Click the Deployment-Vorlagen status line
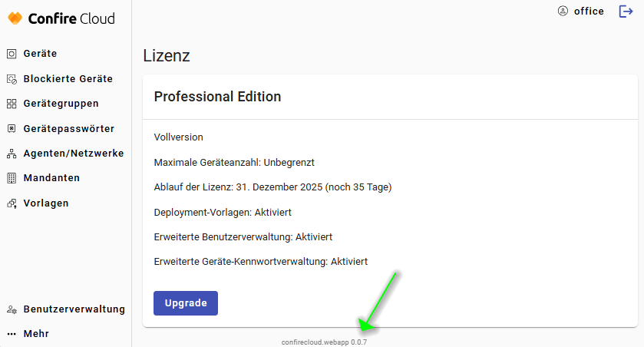The height and width of the screenshot is (347, 644). (223, 212)
